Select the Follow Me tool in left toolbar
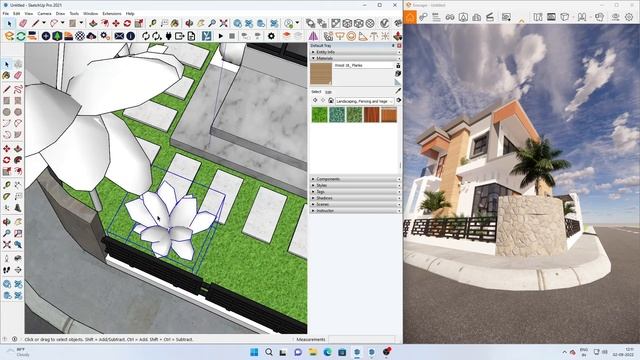 [18, 160]
